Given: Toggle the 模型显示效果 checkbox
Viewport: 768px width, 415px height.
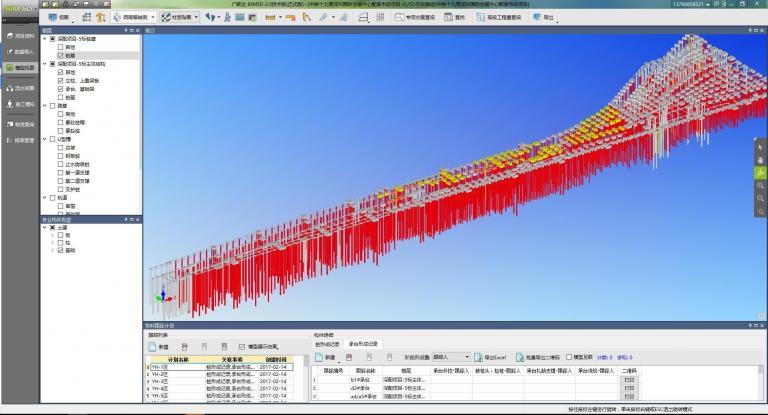Looking at the screenshot, I should click(x=240, y=345).
